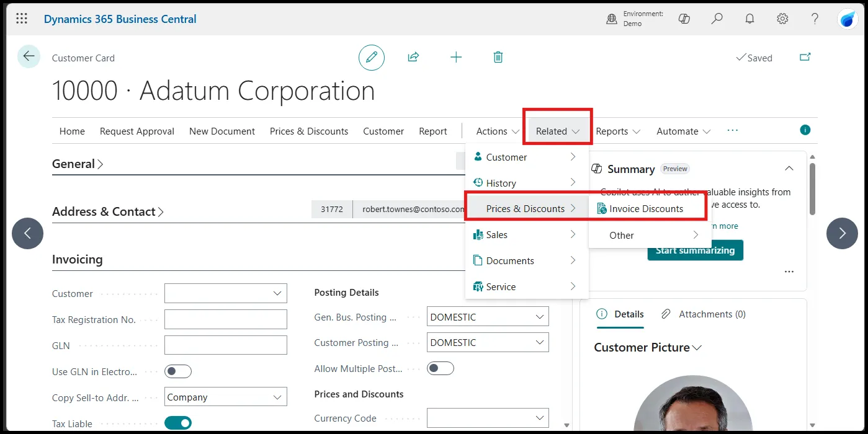Image resolution: width=868 pixels, height=434 pixels.
Task: Click Prices & Discounts in action bar
Action: [x=309, y=131]
